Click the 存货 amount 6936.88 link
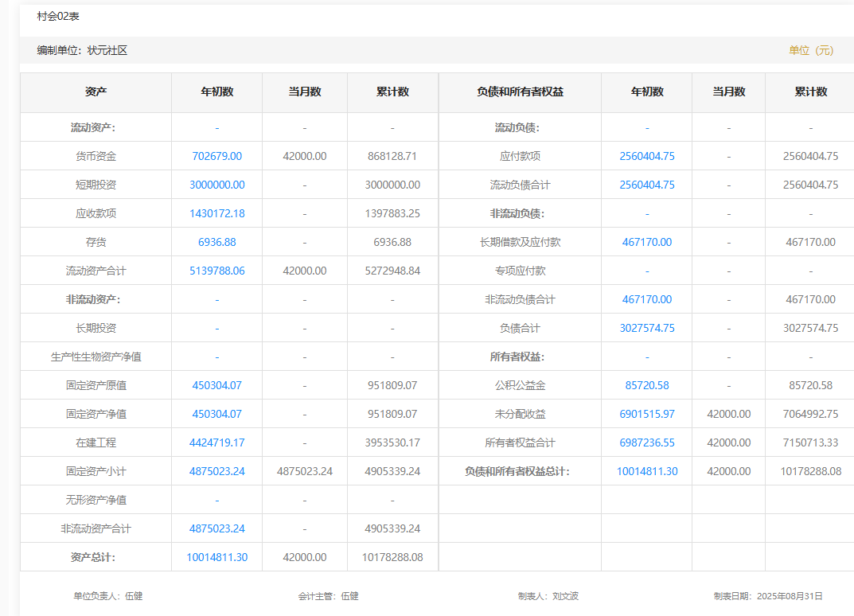This screenshot has width=854, height=616. [x=216, y=242]
